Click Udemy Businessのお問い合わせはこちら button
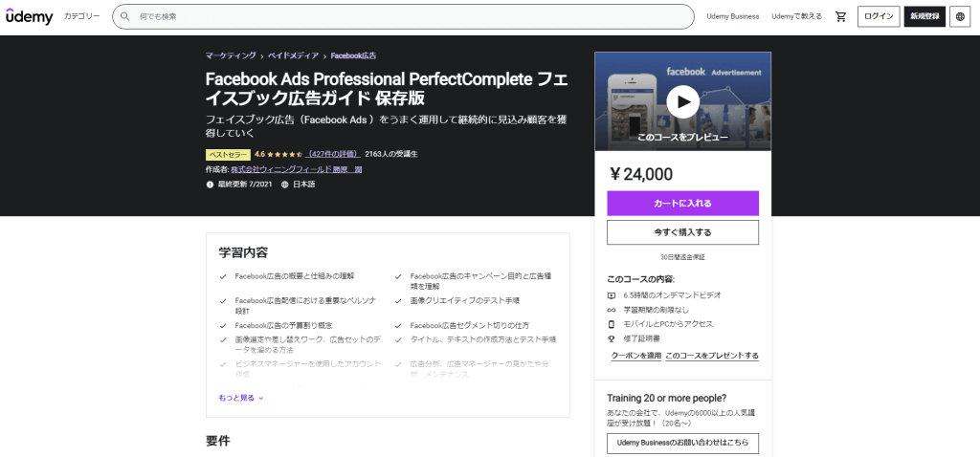The height and width of the screenshot is (457, 980). pos(682,444)
